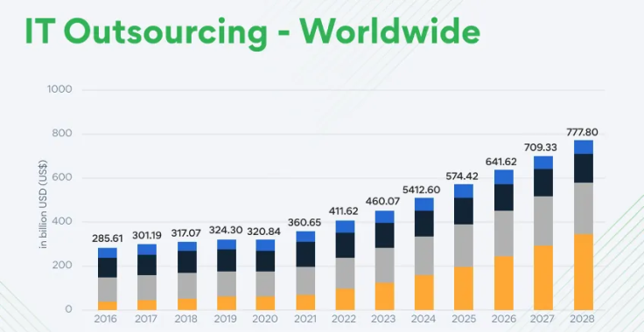Click the 317.07 value label

(x=186, y=233)
